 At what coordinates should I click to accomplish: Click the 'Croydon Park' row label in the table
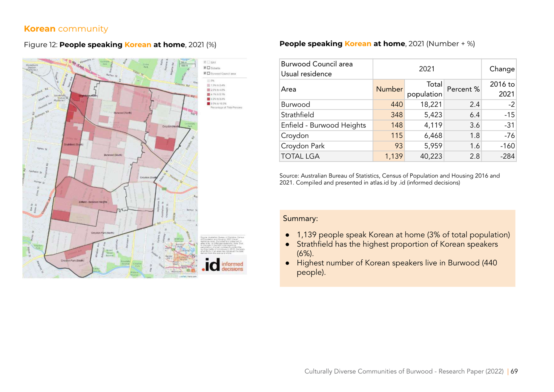coord(303,146)
